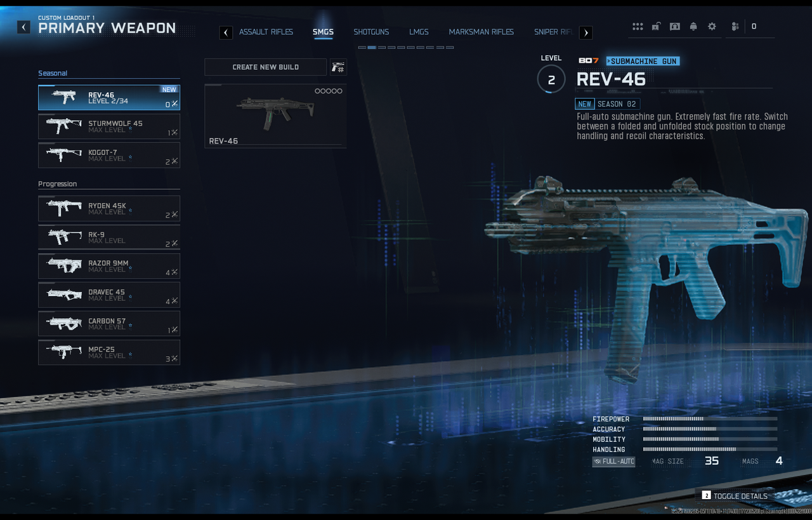The height and width of the screenshot is (520, 812).
Task: Click the "Progression" section header
Action: (x=57, y=184)
